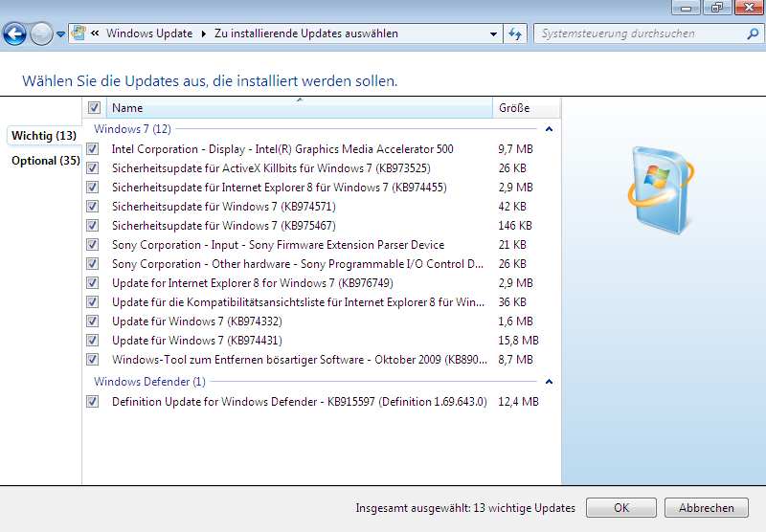Click the Forward navigation arrow
The height and width of the screenshot is (532, 766).
[x=41, y=34]
